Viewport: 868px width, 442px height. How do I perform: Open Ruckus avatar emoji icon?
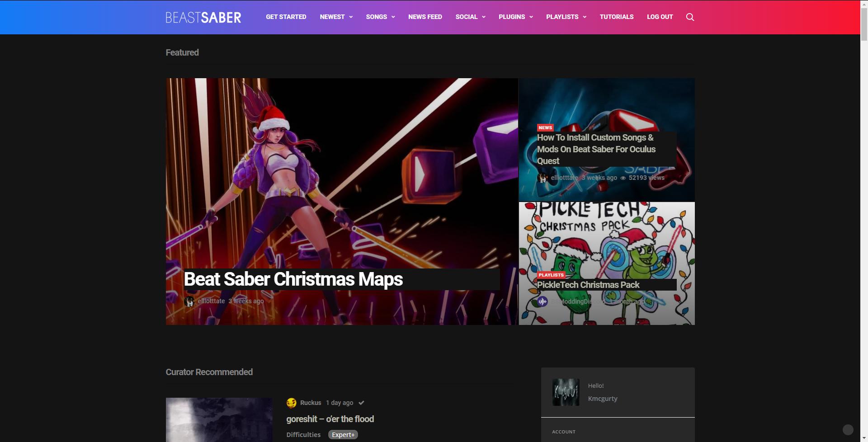(292, 403)
